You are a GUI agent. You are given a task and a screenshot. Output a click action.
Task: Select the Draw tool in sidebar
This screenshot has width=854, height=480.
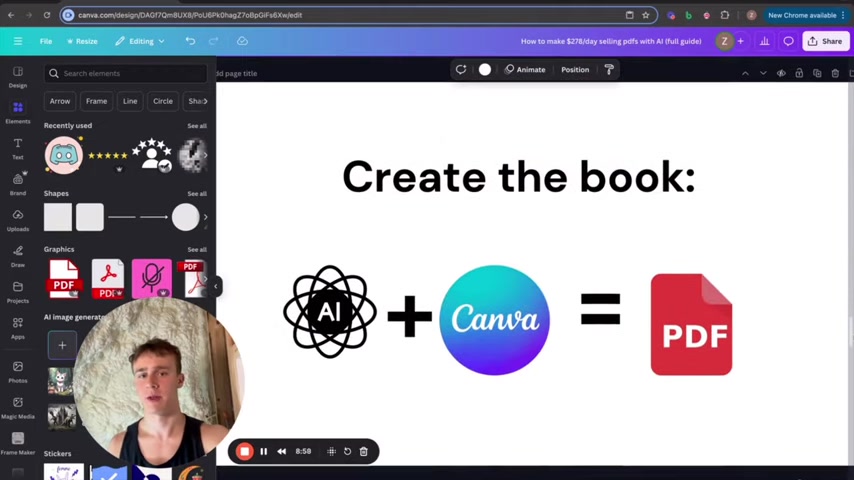(17, 257)
